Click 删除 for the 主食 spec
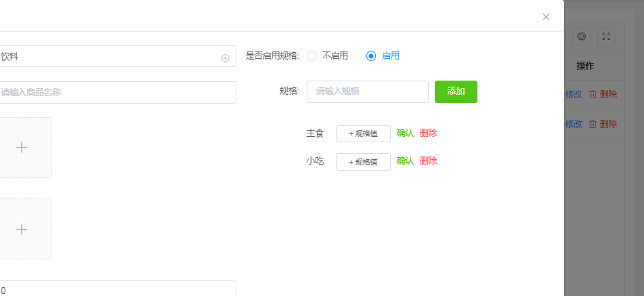This screenshot has width=644, height=296. click(x=429, y=133)
